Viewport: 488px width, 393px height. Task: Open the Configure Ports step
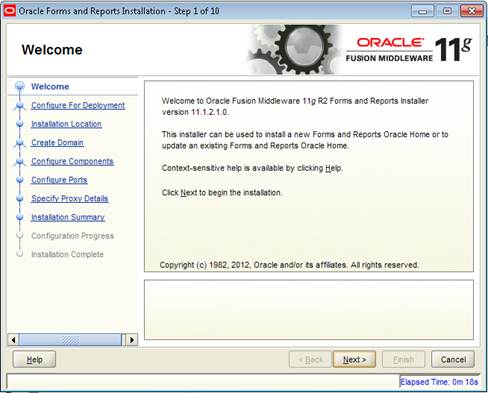pyautogui.click(x=59, y=180)
